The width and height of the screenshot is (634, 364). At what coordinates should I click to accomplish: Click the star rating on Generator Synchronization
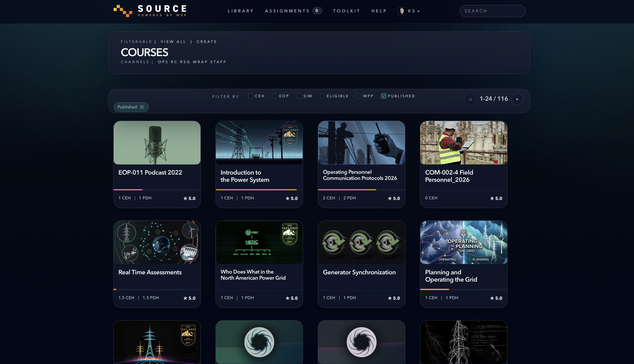(394, 298)
